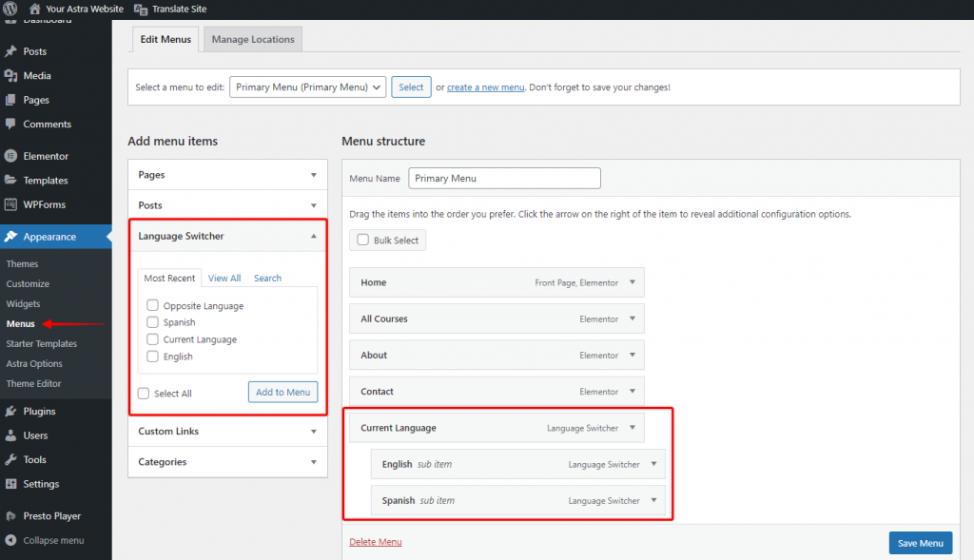This screenshot has height=560, width=974.
Task: Switch to the Manage Locations tab
Action: tap(252, 39)
